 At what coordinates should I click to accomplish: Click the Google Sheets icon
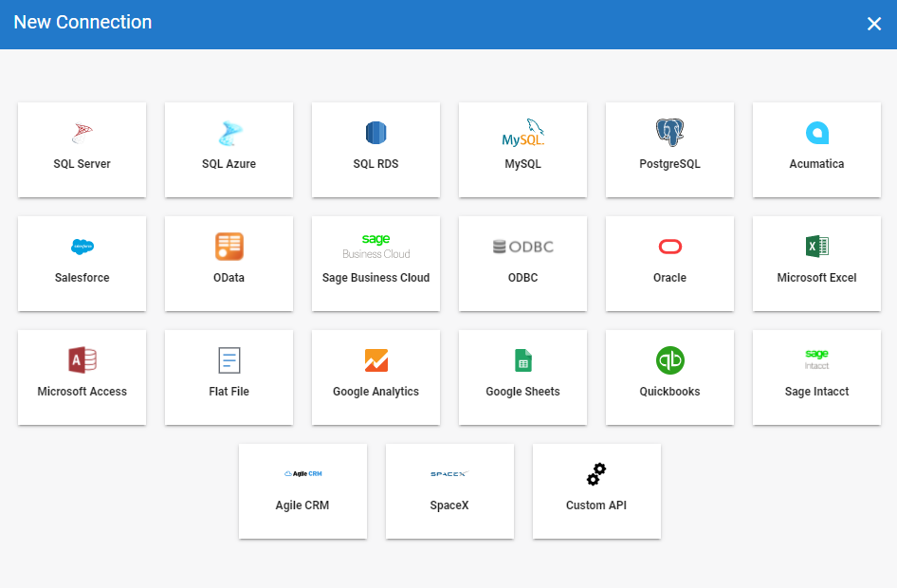(522, 360)
